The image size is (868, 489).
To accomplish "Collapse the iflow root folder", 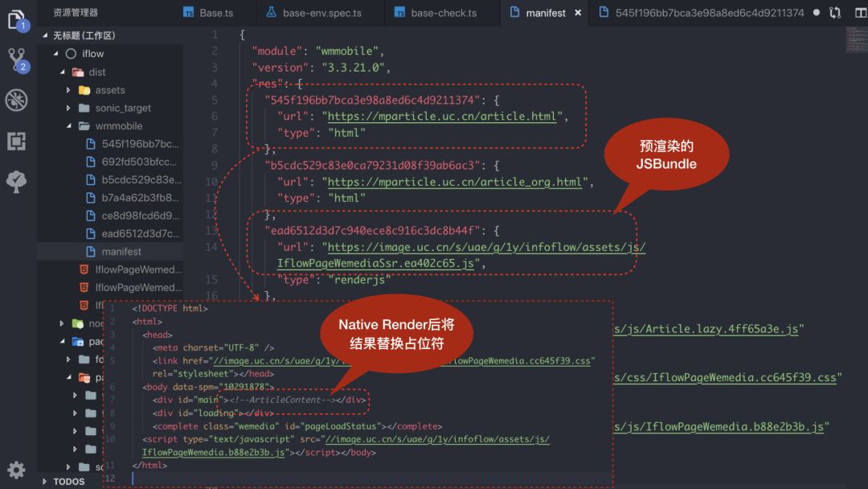I will point(56,54).
